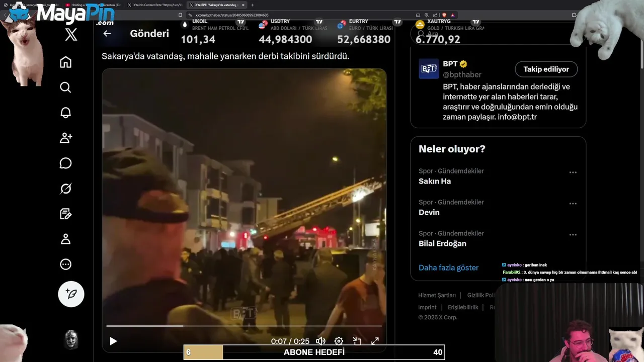This screenshot has width=644, height=362.
Task: Open more options for Bilal Erdoğan trend
Action: (x=573, y=235)
